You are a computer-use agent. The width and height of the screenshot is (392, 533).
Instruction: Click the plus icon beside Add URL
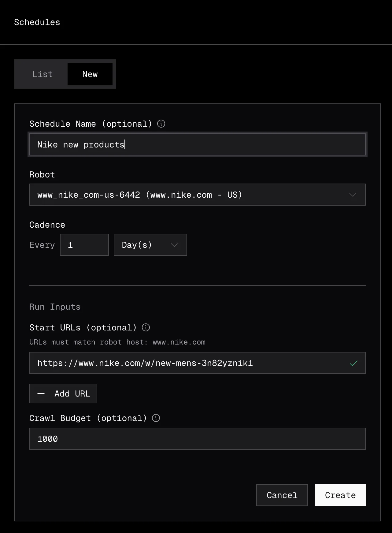pyautogui.click(x=41, y=393)
